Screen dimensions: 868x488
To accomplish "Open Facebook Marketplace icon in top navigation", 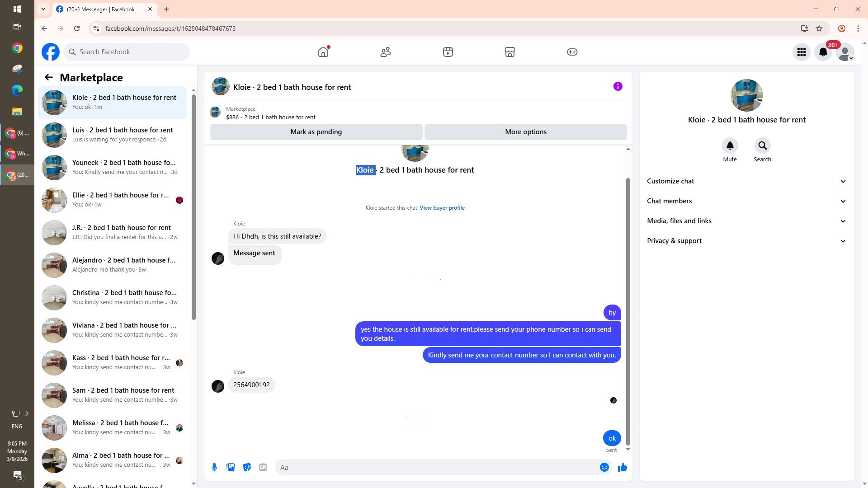I will (x=510, y=52).
